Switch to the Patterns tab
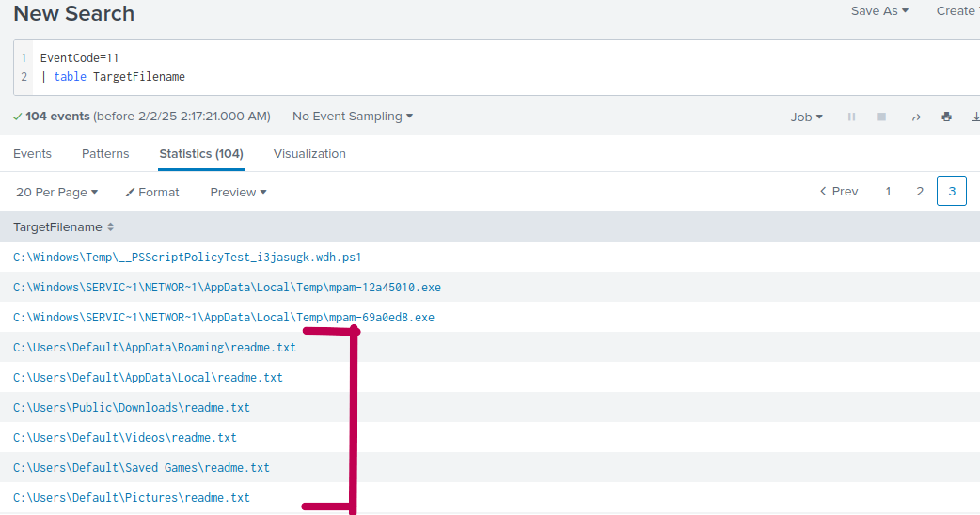This screenshot has height=515, width=980. 105,154
